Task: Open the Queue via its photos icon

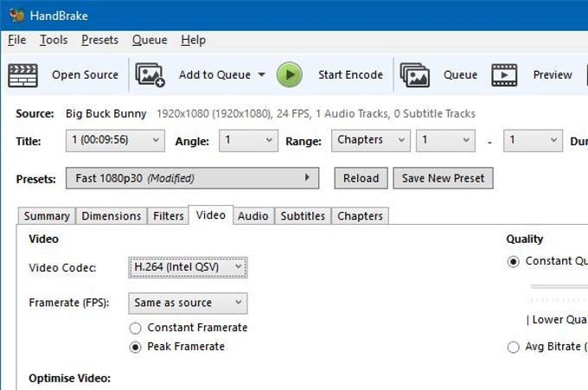Action: pyautogui.click(x=415, y=75)
